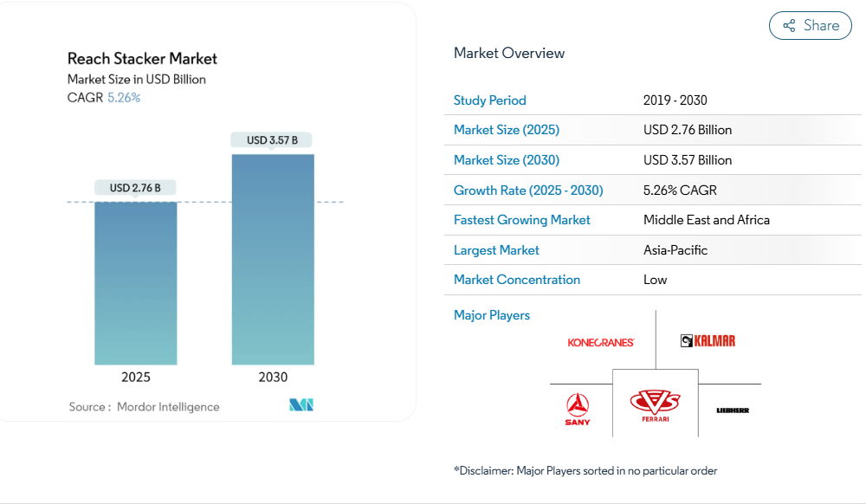Click the SANY logo
Screen dimensions: 866x504
click(x=578, y=409)
